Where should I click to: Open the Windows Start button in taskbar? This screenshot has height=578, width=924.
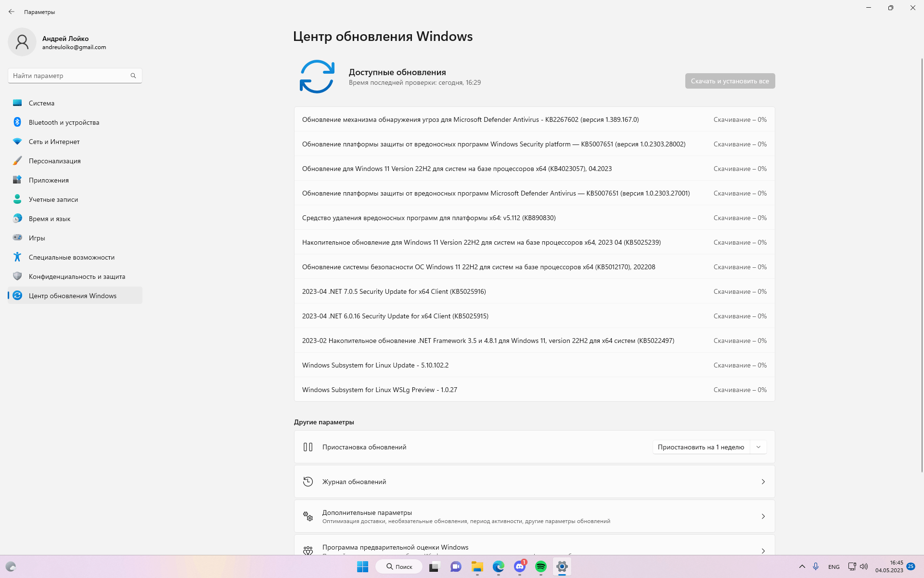[362, 566]
